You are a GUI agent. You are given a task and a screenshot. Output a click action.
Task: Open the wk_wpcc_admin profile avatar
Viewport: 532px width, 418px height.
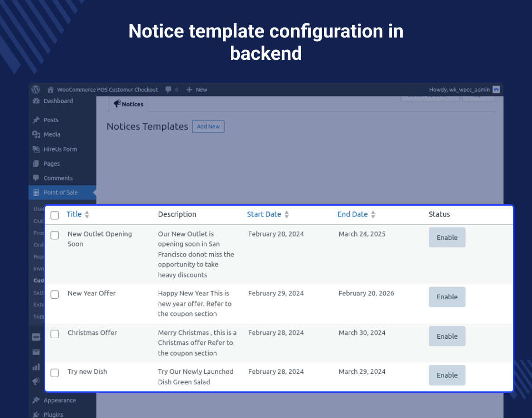496,89
